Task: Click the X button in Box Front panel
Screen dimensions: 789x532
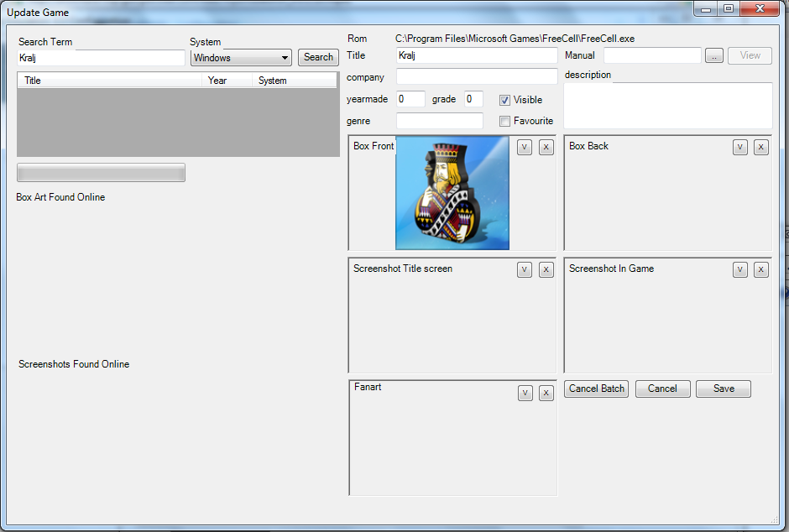Action: coord(546,147)
